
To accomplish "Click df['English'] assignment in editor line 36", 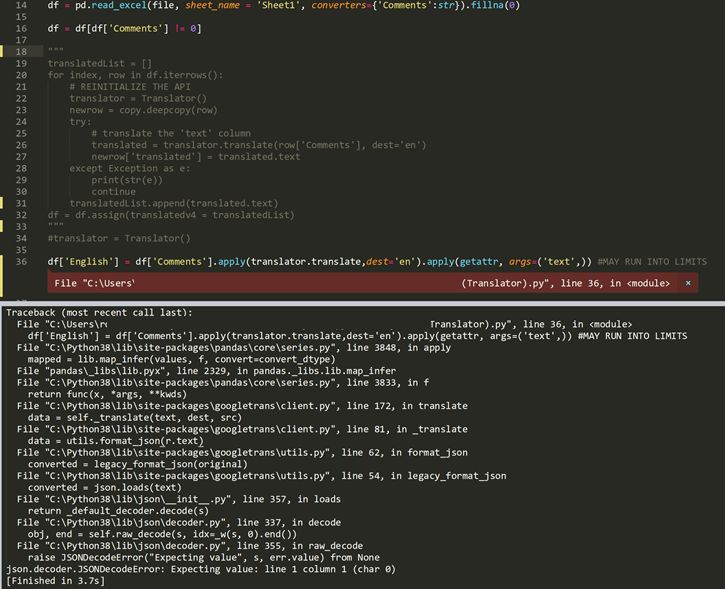I will [x=83, y=262].
